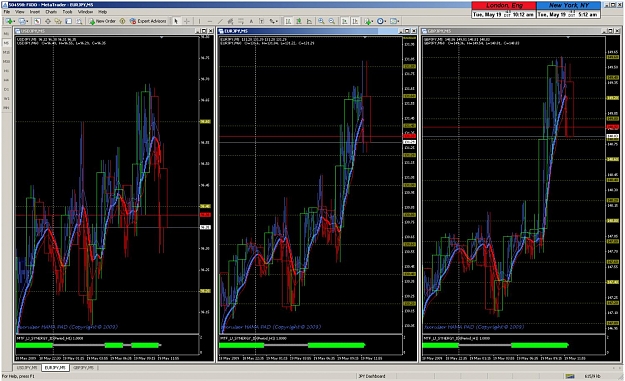
Task: Toggle chart auto scroll icon
Action: 345,21
